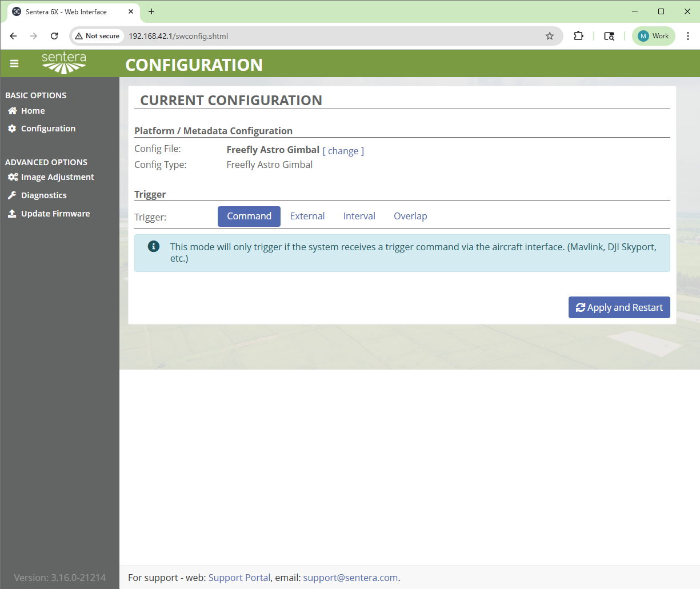Select the Overlap trigger option
Image resolution: width=700 pixels, height=589 pixels.
click(410, 217)
